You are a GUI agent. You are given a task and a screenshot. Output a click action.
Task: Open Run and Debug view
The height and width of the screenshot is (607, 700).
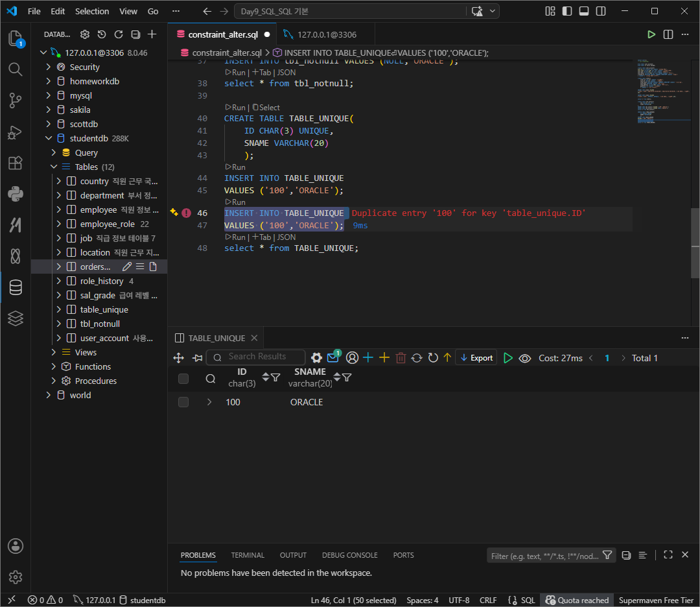[16, 132]
